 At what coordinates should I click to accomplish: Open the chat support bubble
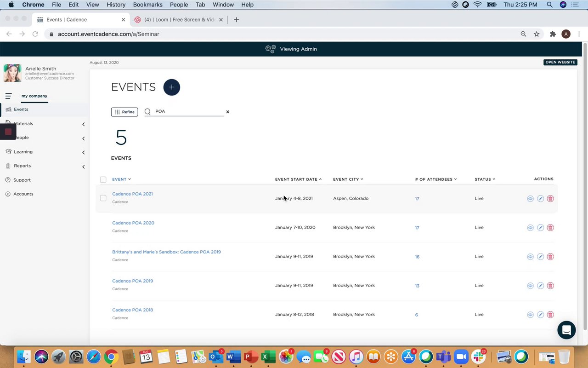pyautogui.click(x=566, y=330)
